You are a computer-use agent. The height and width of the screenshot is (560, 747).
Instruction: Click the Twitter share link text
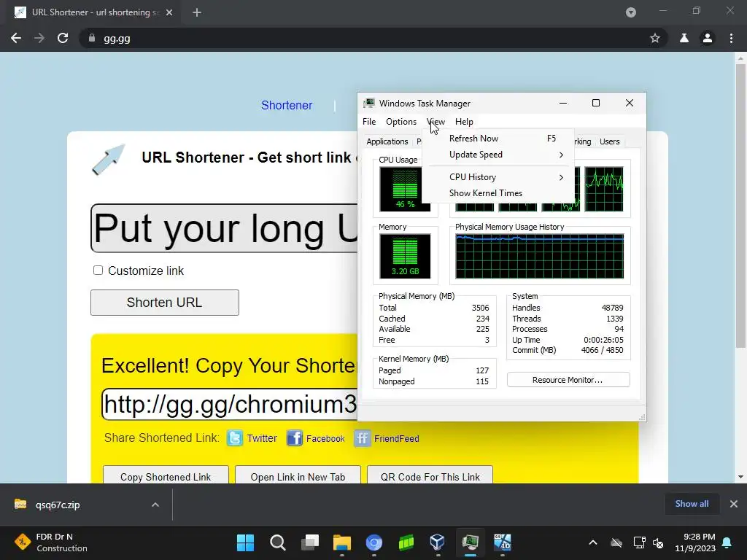point(262,438)
